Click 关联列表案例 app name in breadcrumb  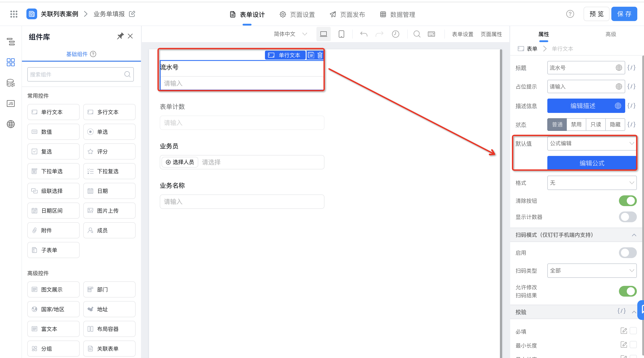click(x=59, y=14)
